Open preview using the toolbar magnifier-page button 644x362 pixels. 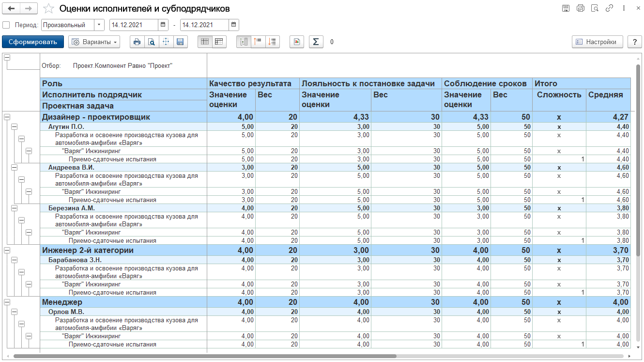click(152, 42)
